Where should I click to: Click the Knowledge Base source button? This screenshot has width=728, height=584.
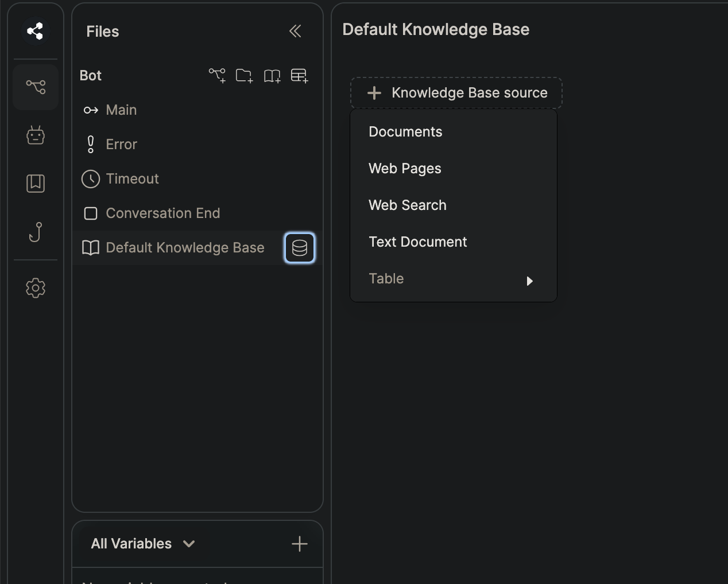[x=456, y=93]
